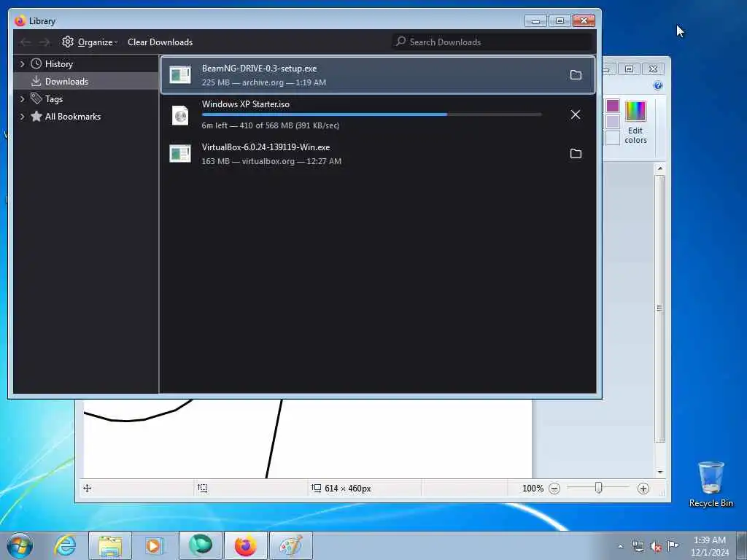This screenshot has width=747, height=560.
Task: Click Clear Downloads button
Action: 160,42
